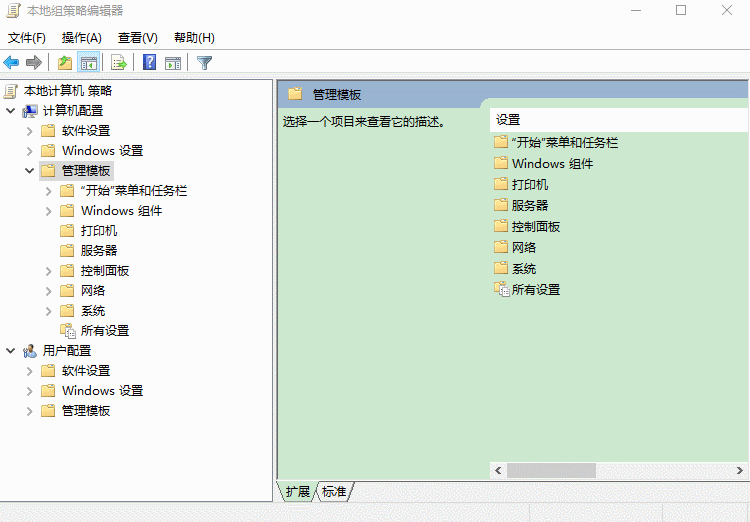The image size is (750, 522).
Task: Collapse 管理模板 under 计算机配置
Action: pos(30,170)
